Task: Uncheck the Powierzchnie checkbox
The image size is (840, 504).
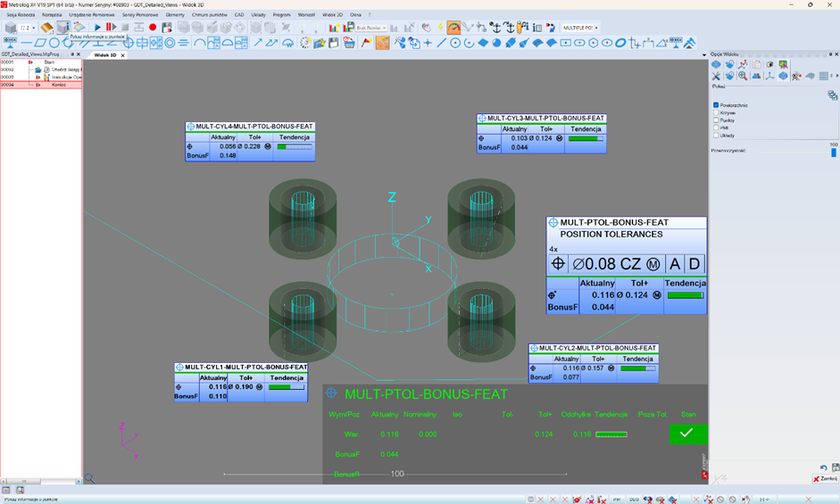Action: 716,105
